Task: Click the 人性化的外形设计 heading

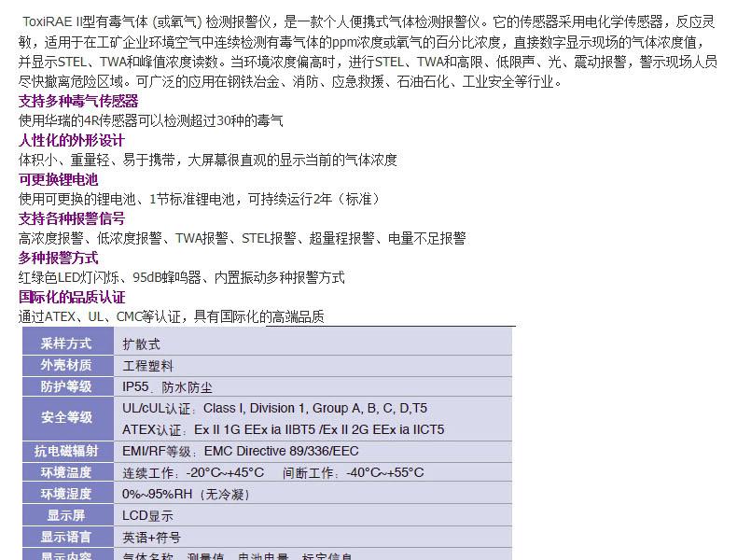Action: coord(72,140)
